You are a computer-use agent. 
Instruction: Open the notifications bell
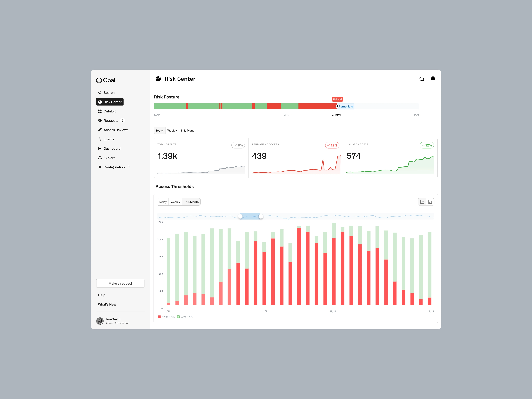click(x=433, y=79)
